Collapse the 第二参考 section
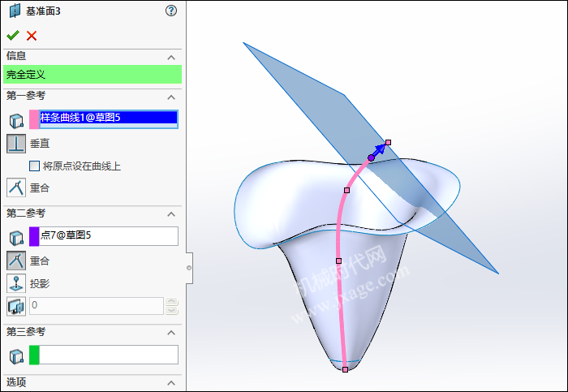 click(171, 214)
